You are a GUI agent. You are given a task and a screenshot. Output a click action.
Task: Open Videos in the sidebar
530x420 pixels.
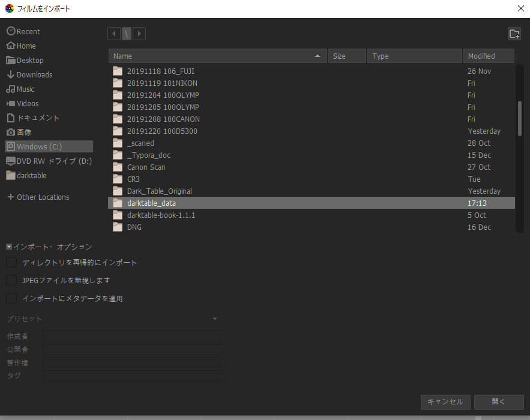[23, 103]
